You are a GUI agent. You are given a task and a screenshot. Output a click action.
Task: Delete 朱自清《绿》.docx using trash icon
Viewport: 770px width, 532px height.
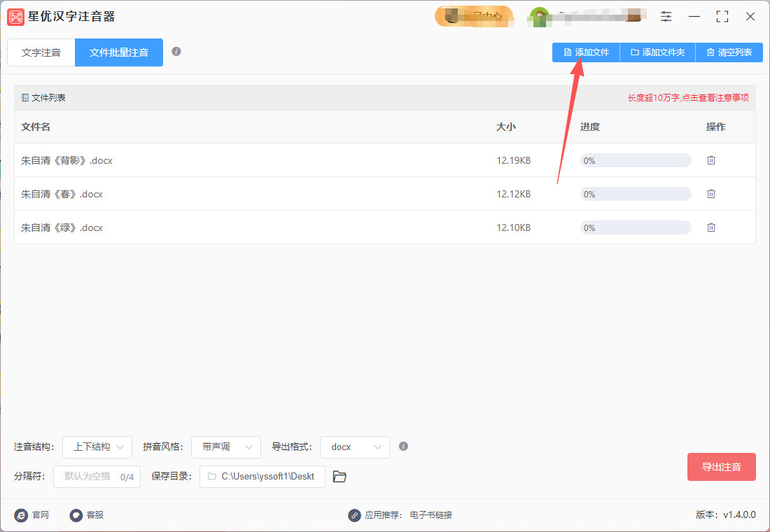(711, 227)
